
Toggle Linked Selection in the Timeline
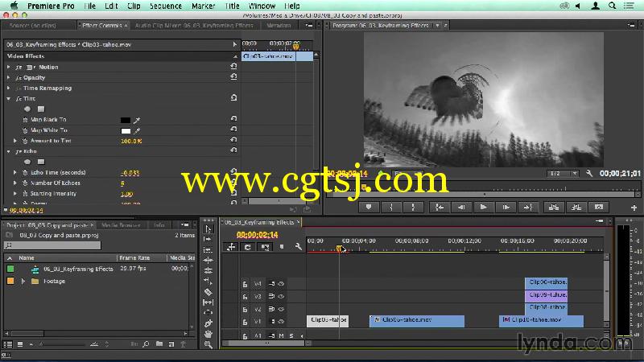point(265,247)
